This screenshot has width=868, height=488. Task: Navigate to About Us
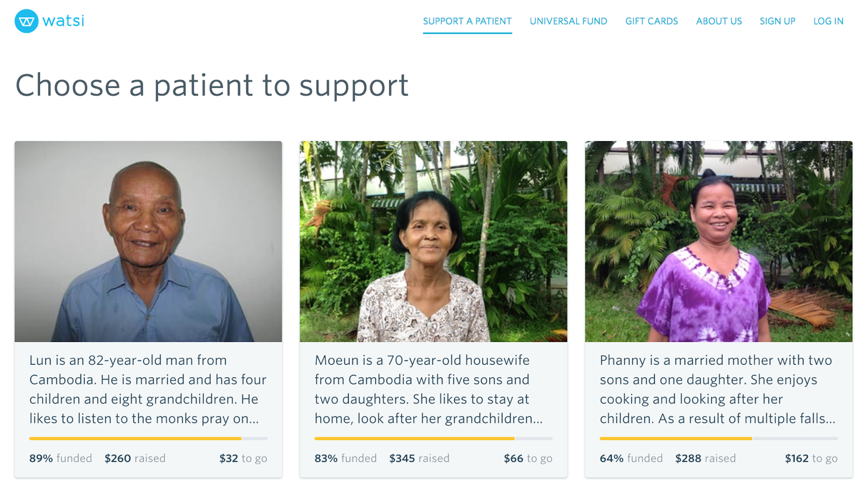tap(718, 21)
